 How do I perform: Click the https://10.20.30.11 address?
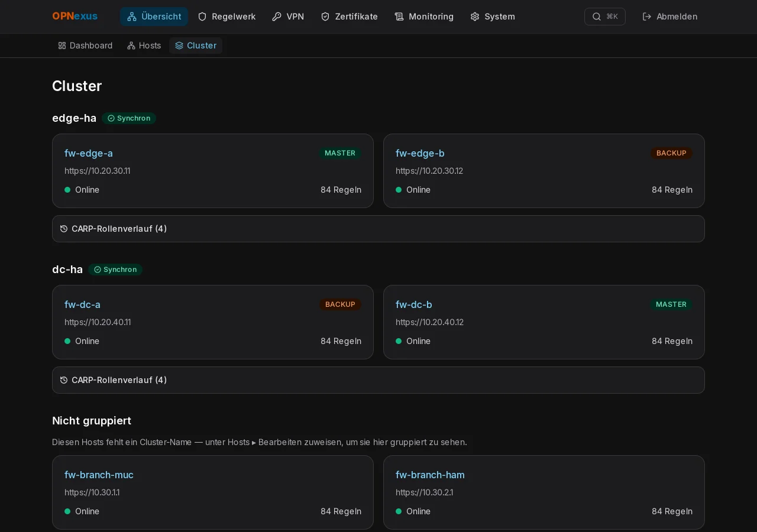point(98,171)
